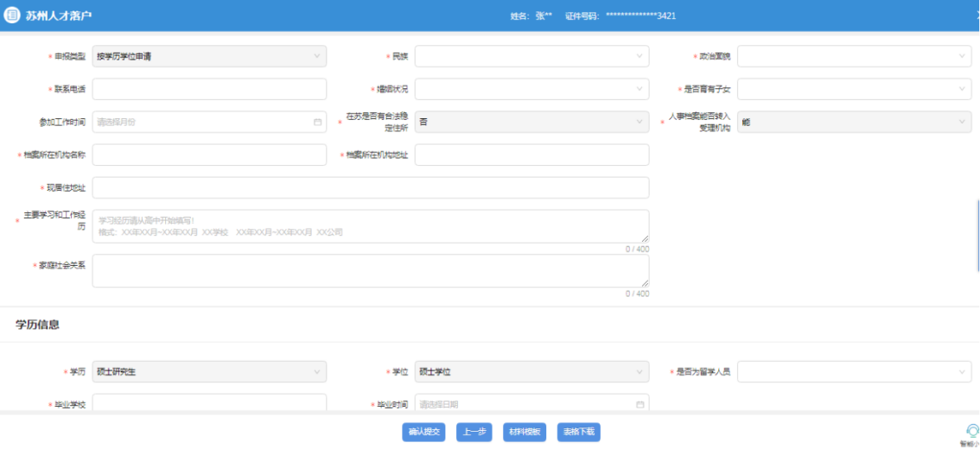Click the 苏州人才落户 logo icon
This screenshot has width=980, height=455.
pyautogui.click(x=12, y=16)
